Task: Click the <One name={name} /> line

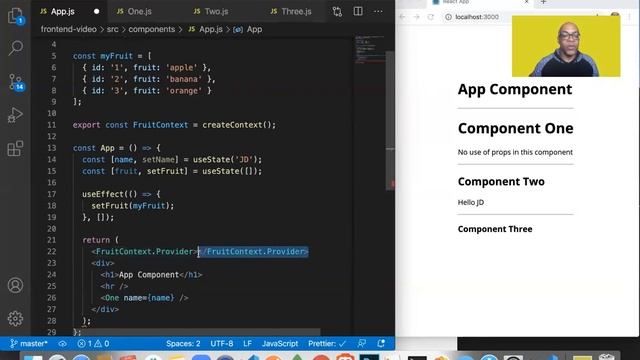Action: (x=144, y=298)
